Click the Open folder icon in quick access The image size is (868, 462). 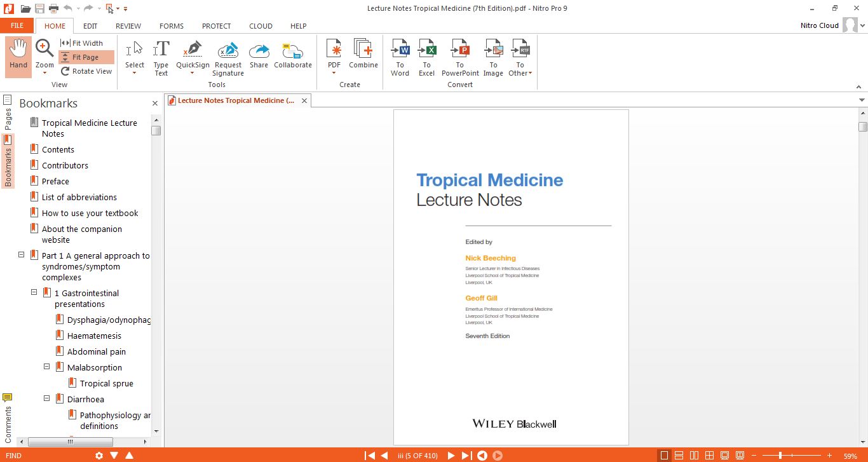coord(25,8)
